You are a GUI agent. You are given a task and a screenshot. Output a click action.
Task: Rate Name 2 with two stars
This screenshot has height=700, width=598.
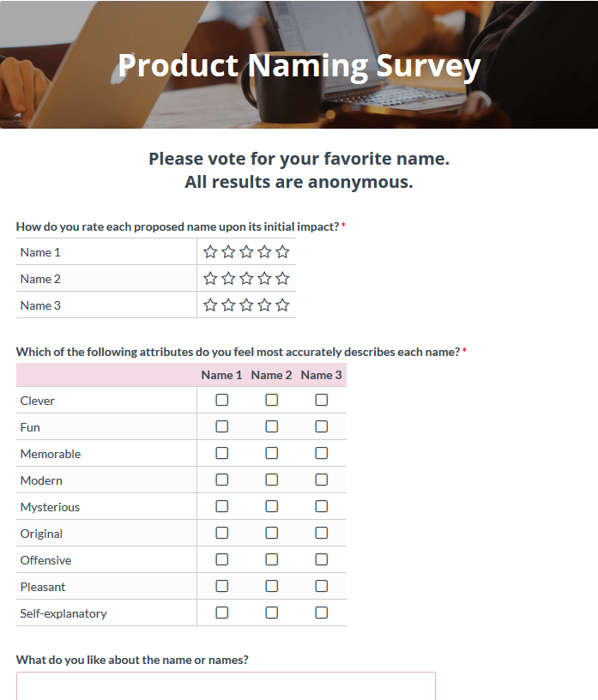[x=228, y=279]
